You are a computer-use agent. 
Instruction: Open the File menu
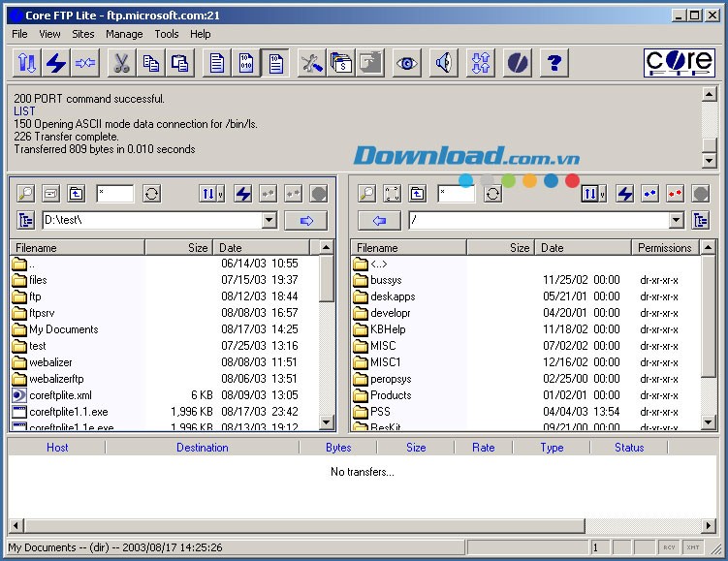(19, 34)
